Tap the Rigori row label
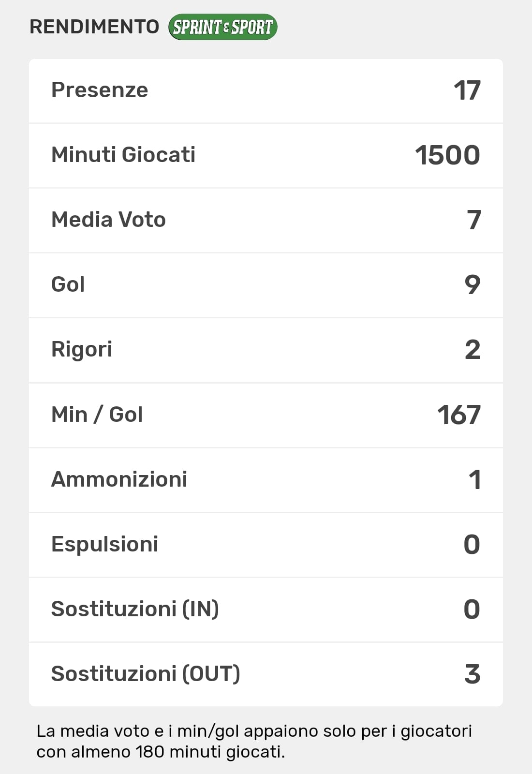Viewport: 532px width, 774px height. tap(82, 349)
